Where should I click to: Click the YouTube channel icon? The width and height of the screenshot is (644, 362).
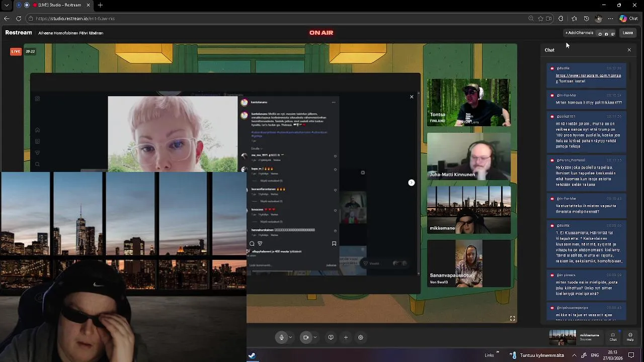coord(600,34)
